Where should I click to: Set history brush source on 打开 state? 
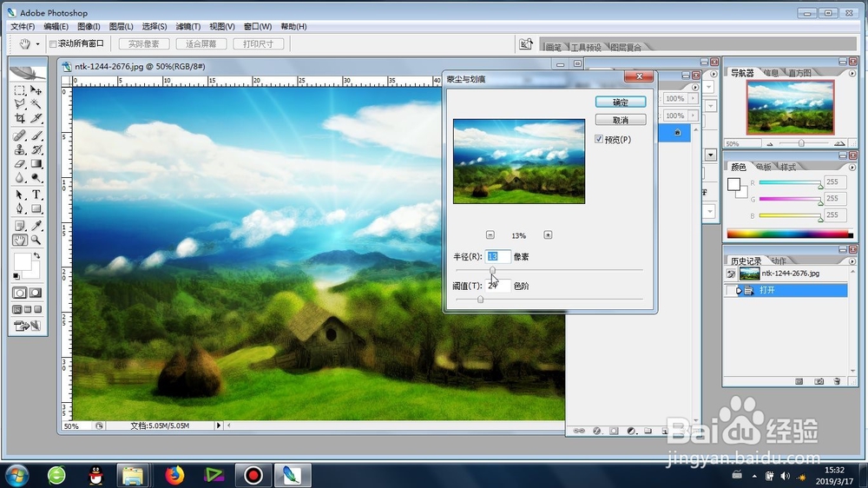[731, 290]
